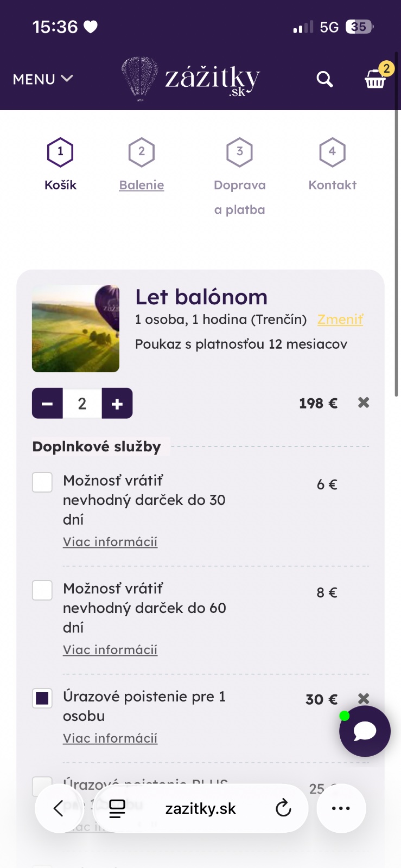Enable 30-day gift return option
Viewport: 401px width, 868px height.
[42, 482]
